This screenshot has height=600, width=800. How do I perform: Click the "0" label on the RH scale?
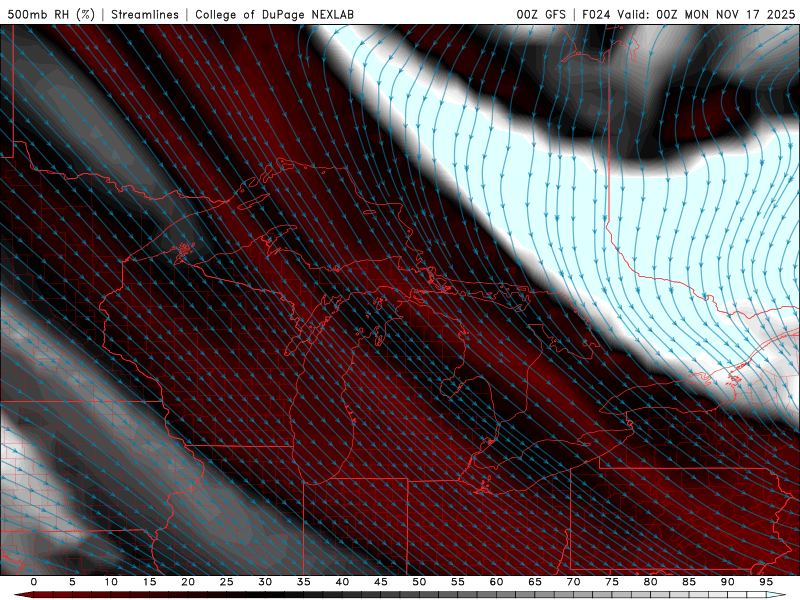click(x=34, y=582)
